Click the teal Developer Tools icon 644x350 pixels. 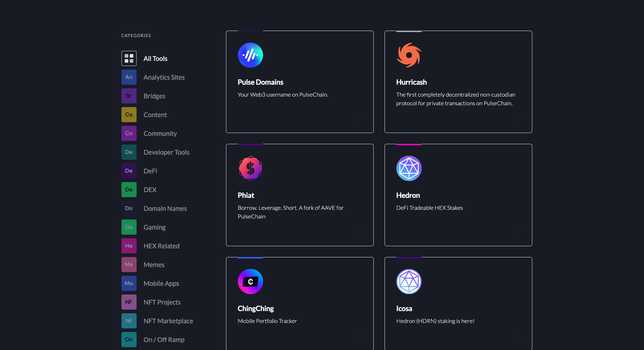(x=129, y=152)
